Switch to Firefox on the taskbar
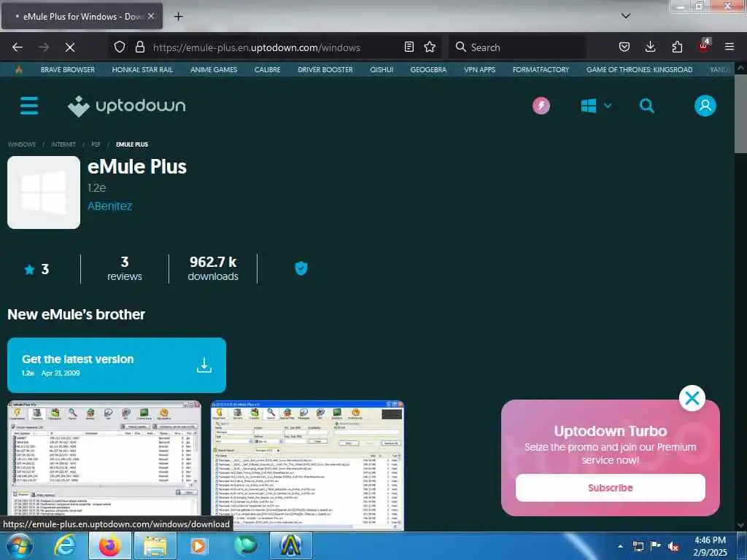 (109, 545)
